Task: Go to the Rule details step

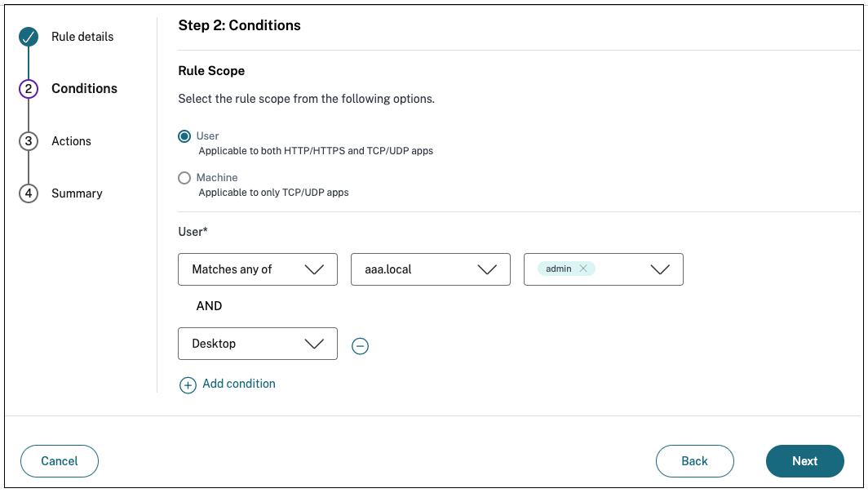Action: pyautogui.click(x=82, y=37)
